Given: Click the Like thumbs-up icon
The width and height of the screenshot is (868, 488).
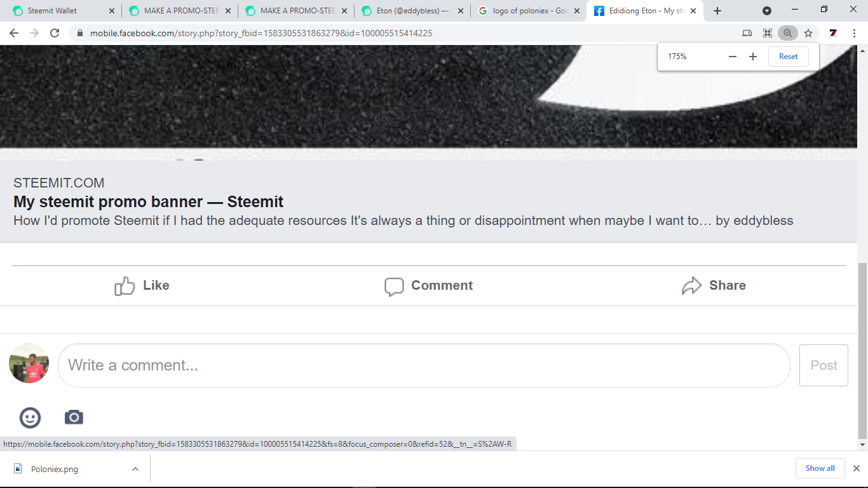Looking at the screenshot, I should (x=125, y=286).
